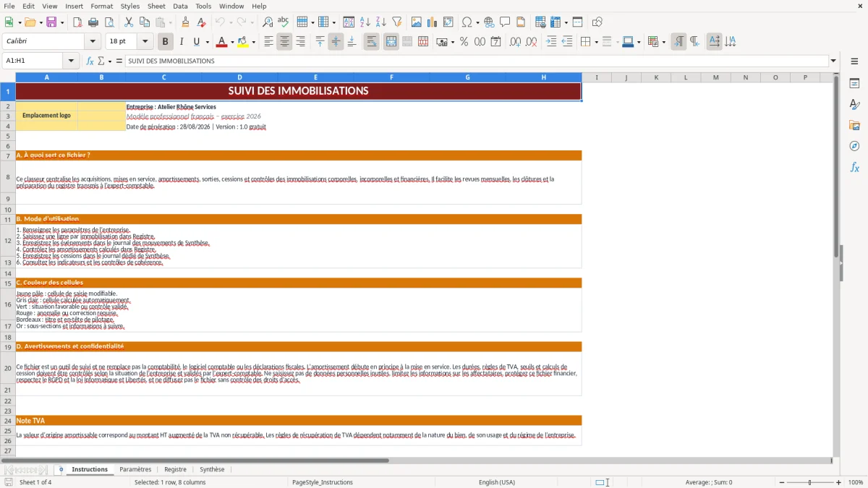The image size is (868, 488).
Task: Click the Insert Hyperlink globe icon
Action: pyautogui.click(x=489, y=22)
